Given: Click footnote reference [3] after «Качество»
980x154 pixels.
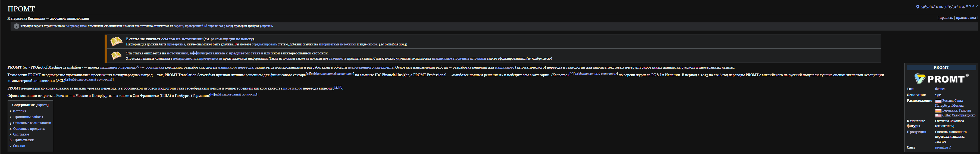Looking at the screenshot, I should click(571, 74).
